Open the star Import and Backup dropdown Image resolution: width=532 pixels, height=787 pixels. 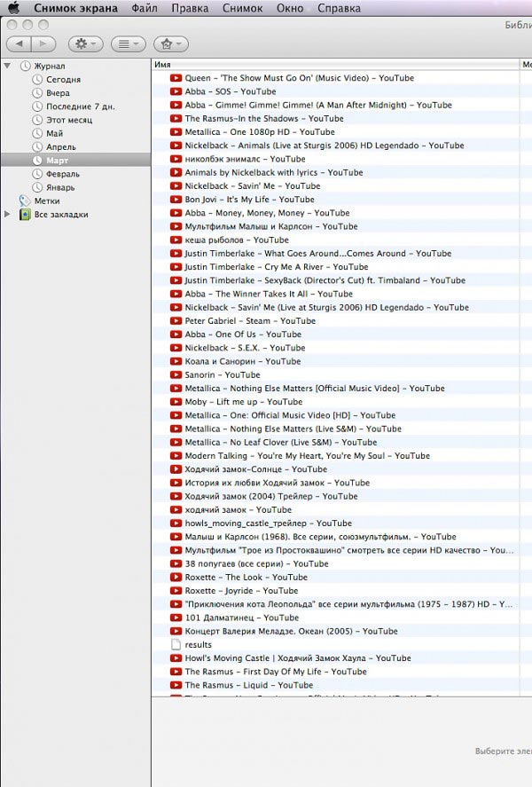click(x=170, y=43)
